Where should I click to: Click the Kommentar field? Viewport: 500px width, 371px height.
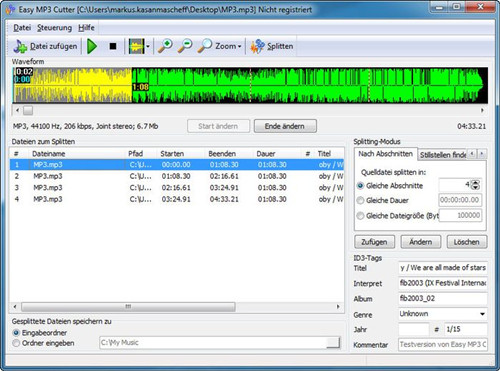443,344
